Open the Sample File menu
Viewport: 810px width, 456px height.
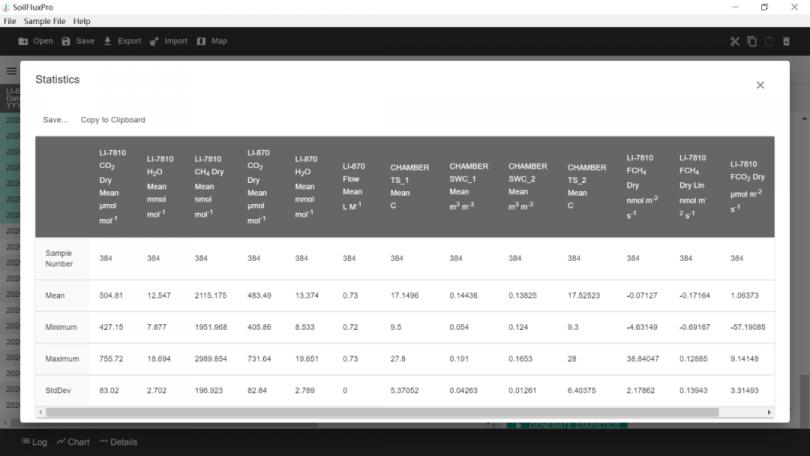[x=45, y=21]
